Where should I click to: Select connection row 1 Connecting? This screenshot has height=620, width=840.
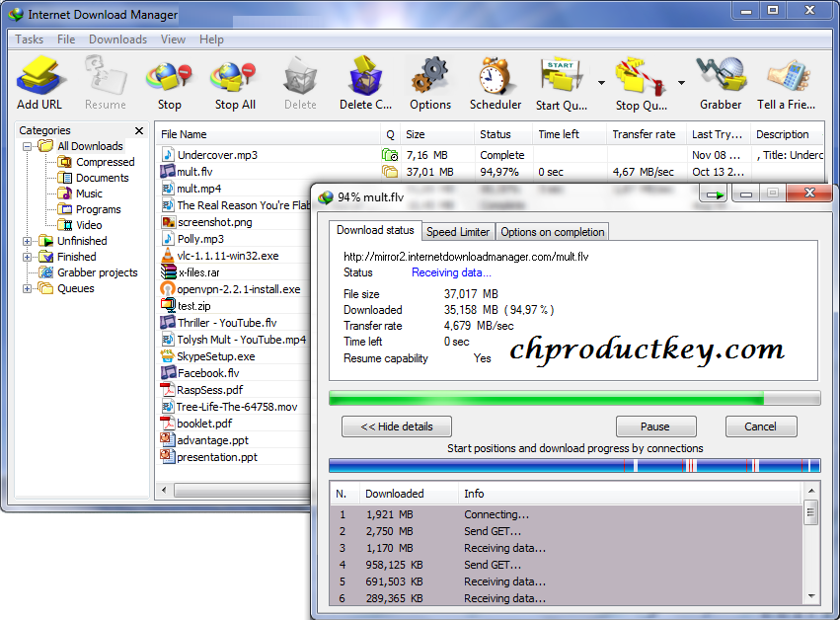click(567, 514)
